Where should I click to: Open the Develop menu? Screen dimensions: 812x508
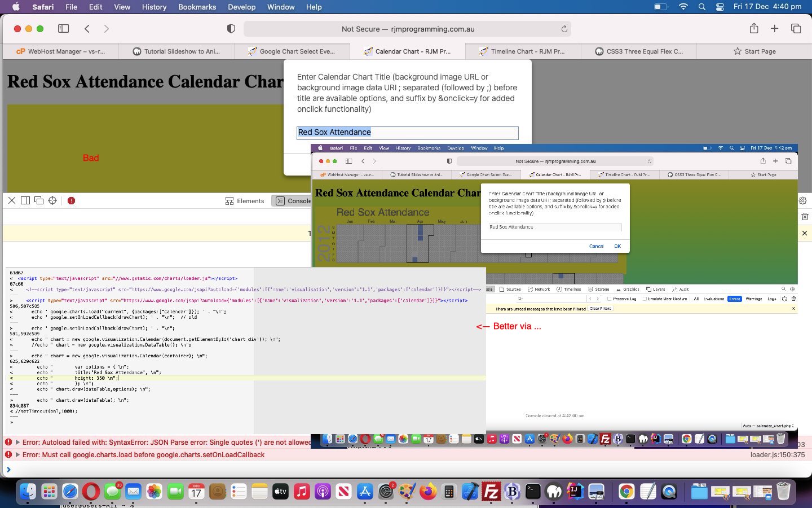pyautogui.click(x=242, y=7)
